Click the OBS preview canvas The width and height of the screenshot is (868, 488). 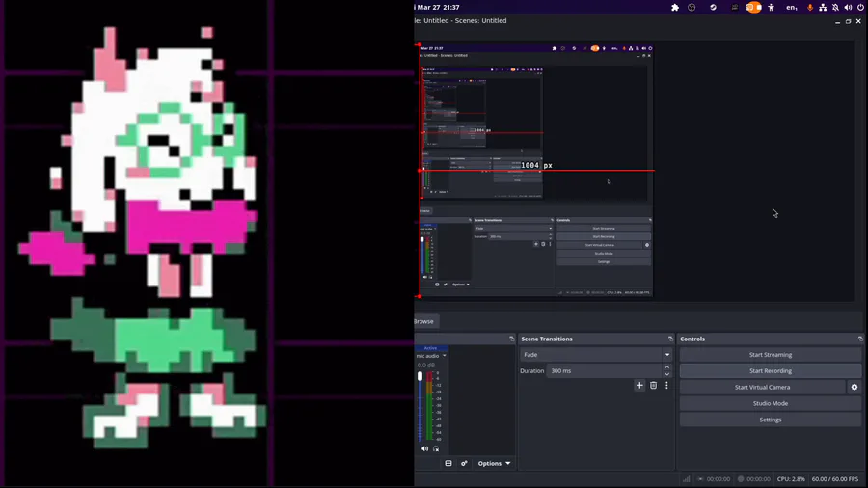635,171
